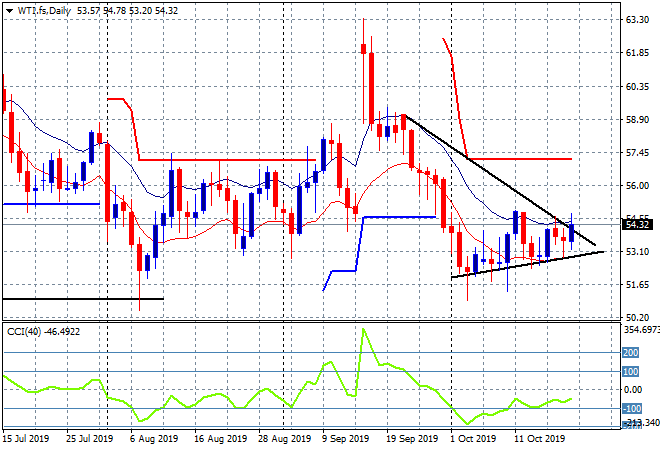Click the CCI 100 level label
660x450 pixels.
tap(631, 372)
